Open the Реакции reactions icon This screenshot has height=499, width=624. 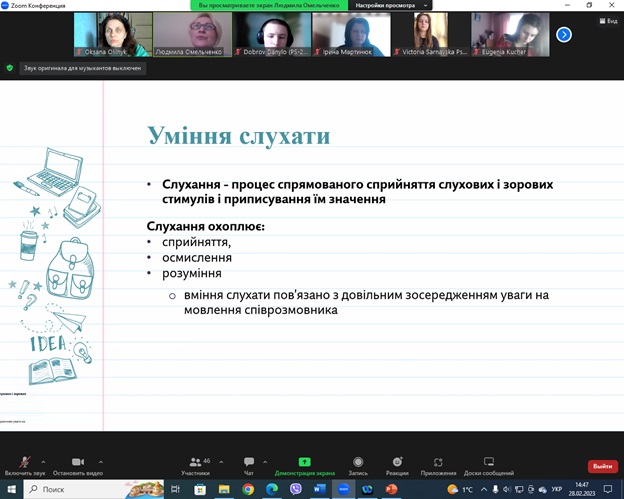pos(397,464)
